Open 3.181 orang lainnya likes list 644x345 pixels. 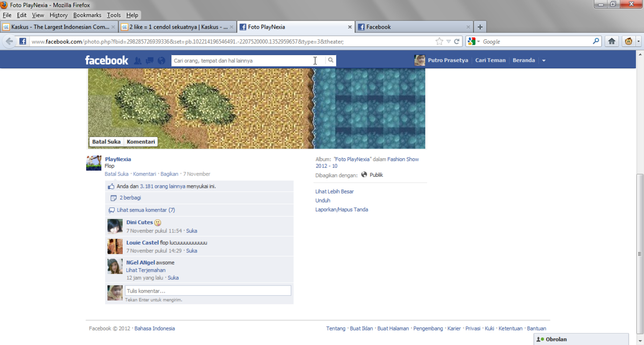163,186
